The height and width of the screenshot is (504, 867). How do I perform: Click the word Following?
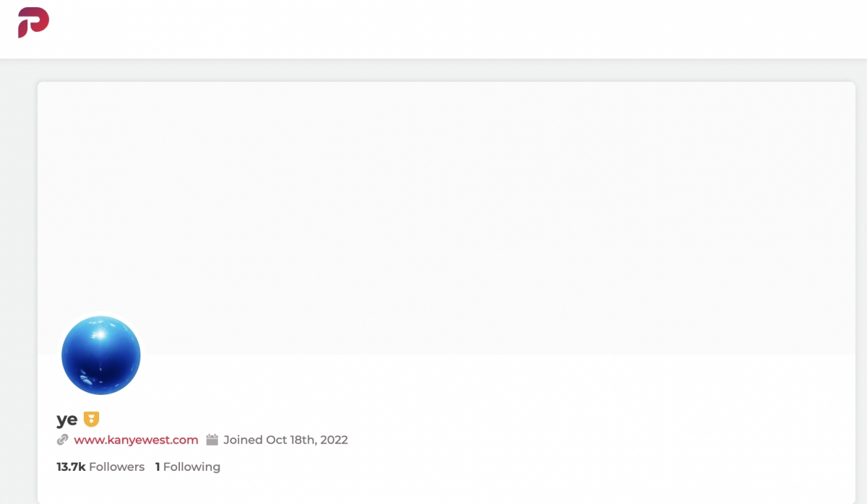tap(191, 467)
